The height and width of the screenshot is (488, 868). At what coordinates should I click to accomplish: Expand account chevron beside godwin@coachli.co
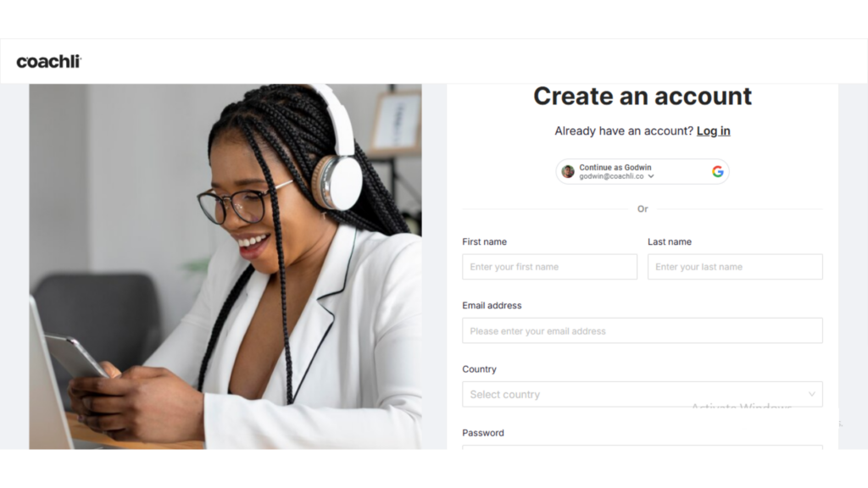pos(651,176)
